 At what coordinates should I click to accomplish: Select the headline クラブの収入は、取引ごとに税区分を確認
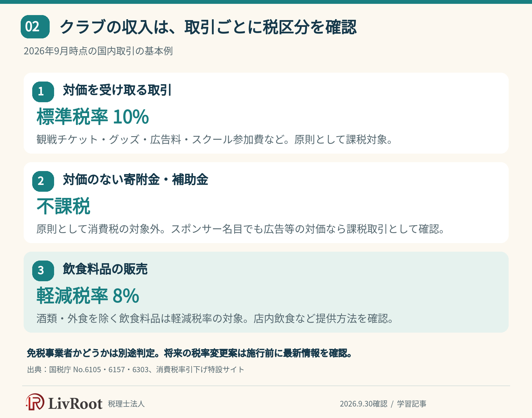pyautogui.click(x=208, y=27)
